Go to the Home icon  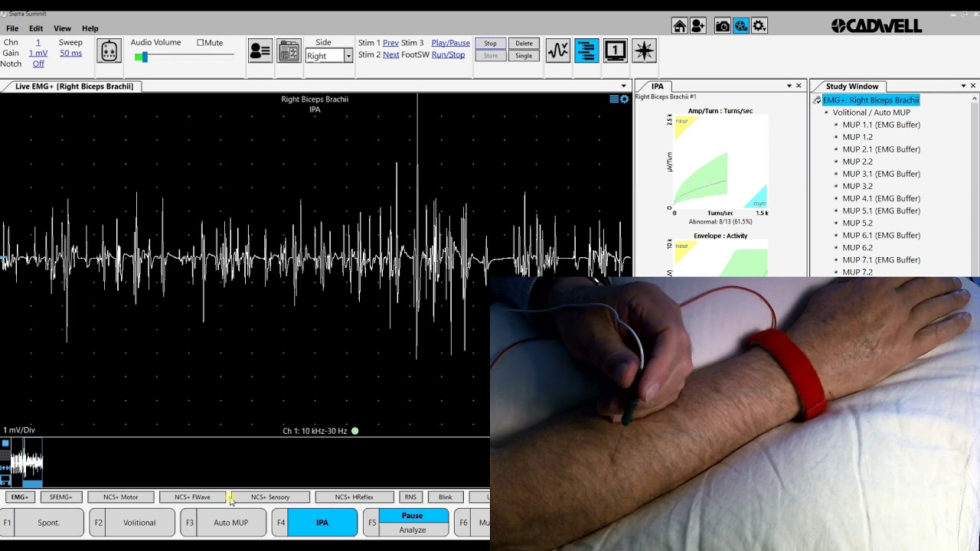point(679,26)
